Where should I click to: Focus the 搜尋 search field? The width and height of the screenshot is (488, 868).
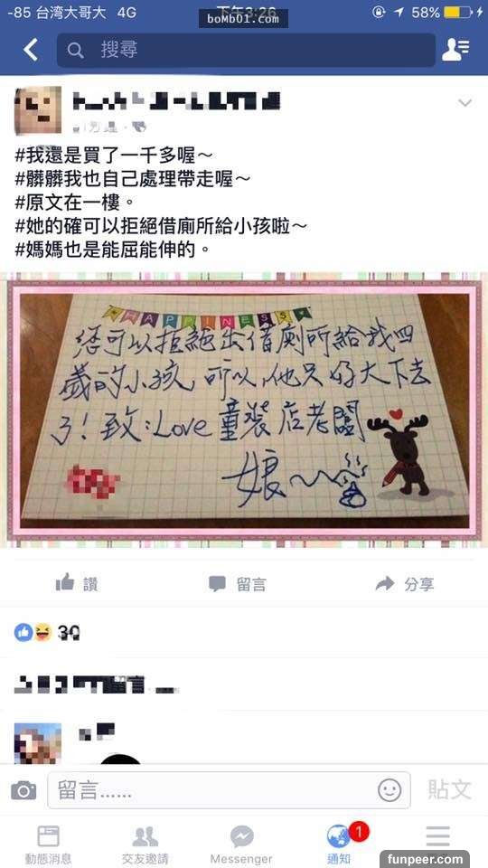(246, 51)
